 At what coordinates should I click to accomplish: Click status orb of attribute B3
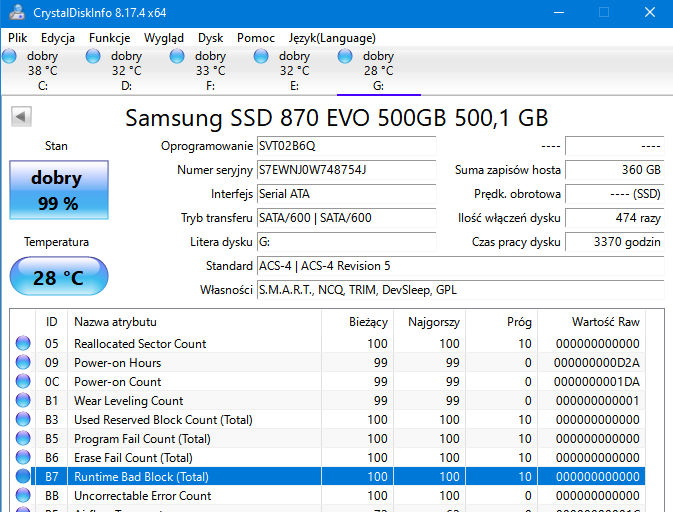[23, 419]
